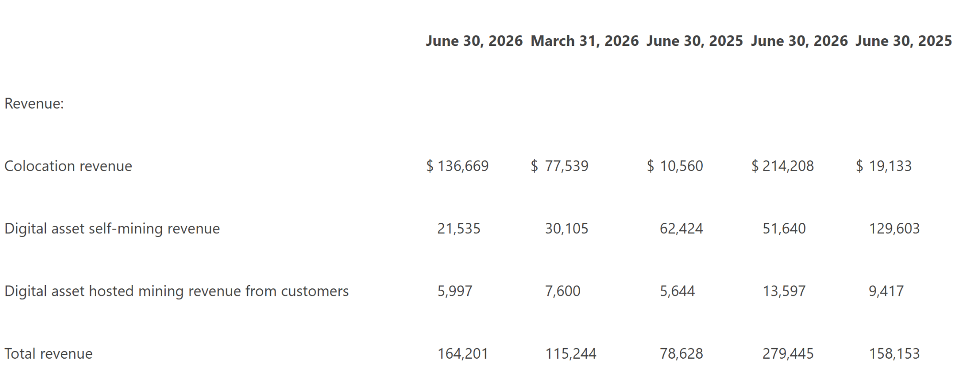The width and height of the screenshot is (980, 373).
Task: Click the 129,603 self-mining value
Action: 894,229
